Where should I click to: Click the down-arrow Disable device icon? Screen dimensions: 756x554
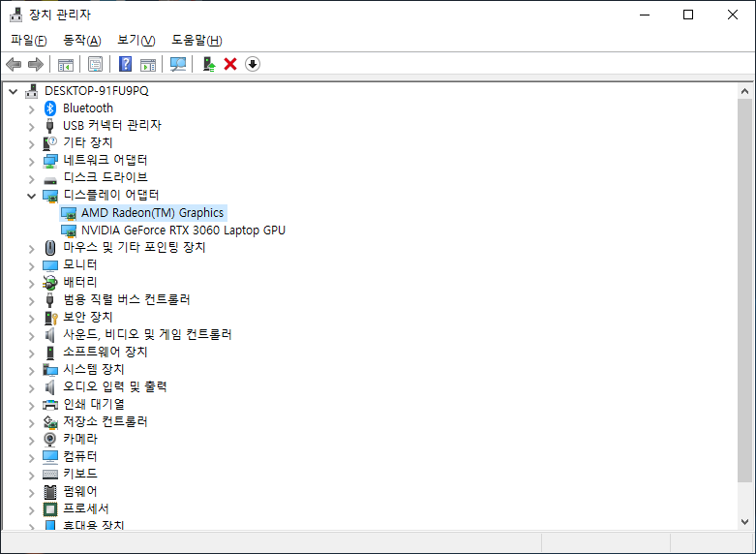click(253, 64)
